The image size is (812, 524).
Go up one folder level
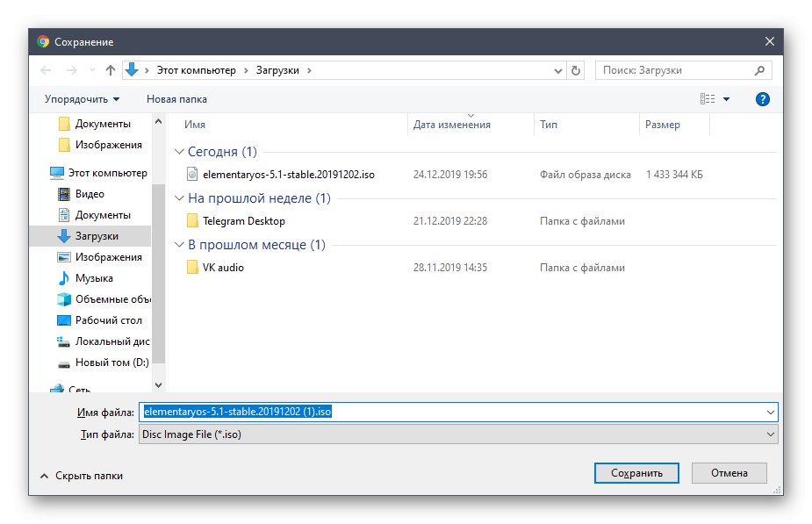pyautogui.click(x=110, y=70)
